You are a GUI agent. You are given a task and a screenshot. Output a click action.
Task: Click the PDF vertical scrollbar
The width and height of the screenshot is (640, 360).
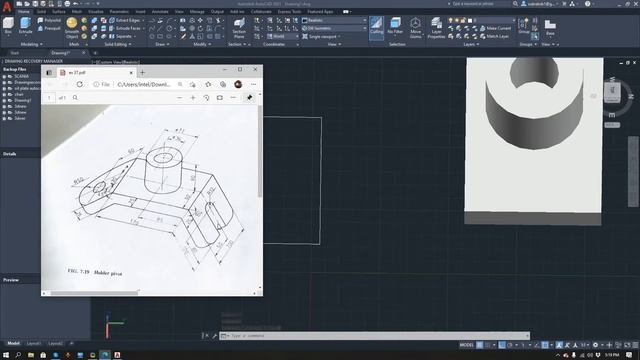coord(260,151)
